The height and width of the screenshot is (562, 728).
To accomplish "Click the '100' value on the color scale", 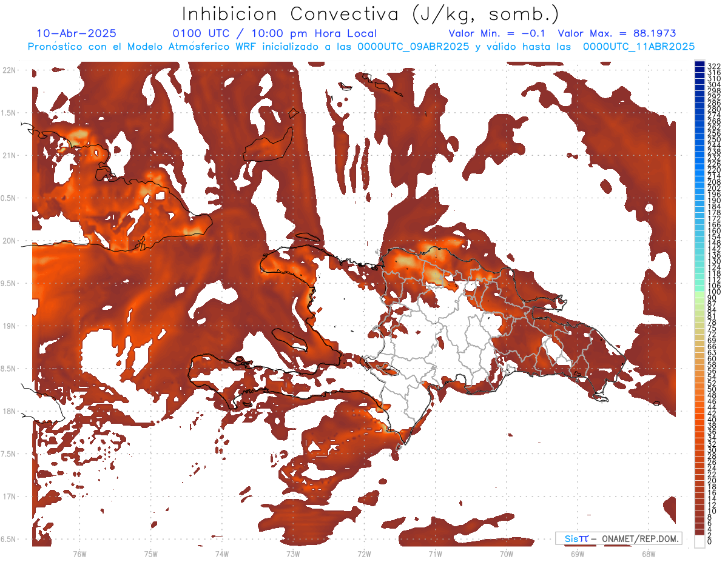I will click(713, 292).
